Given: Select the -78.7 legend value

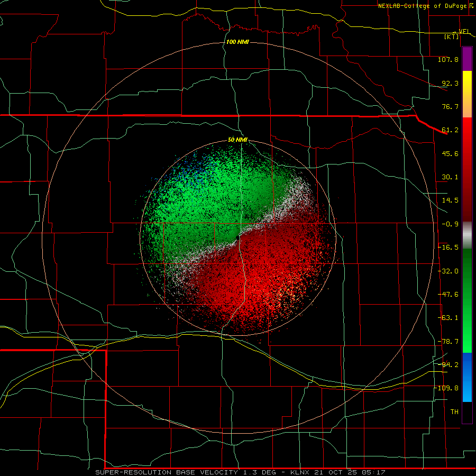Looking at the screenshot, I should (x=448, y=342).
